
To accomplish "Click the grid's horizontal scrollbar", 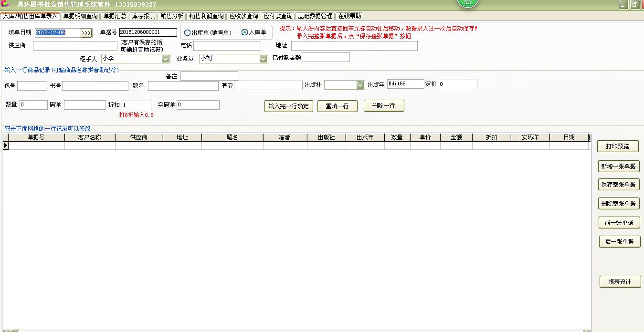I will pyautogui.click(x=296, y=330).
